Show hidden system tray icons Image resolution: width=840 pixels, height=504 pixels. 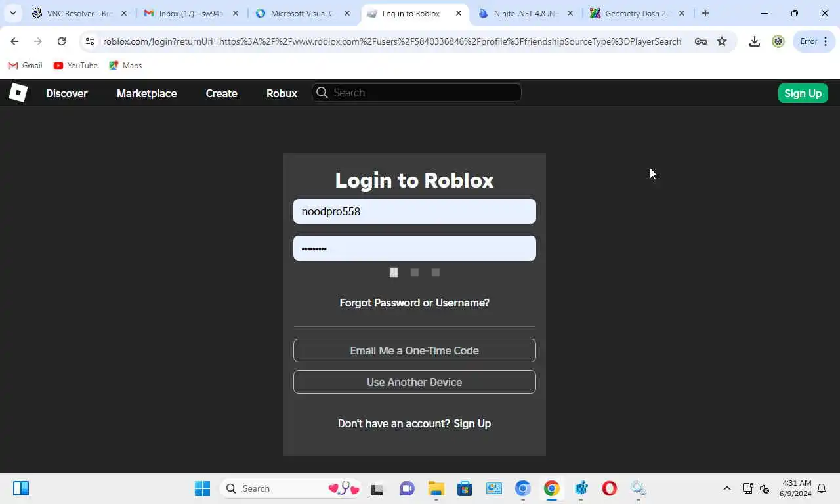726,488
